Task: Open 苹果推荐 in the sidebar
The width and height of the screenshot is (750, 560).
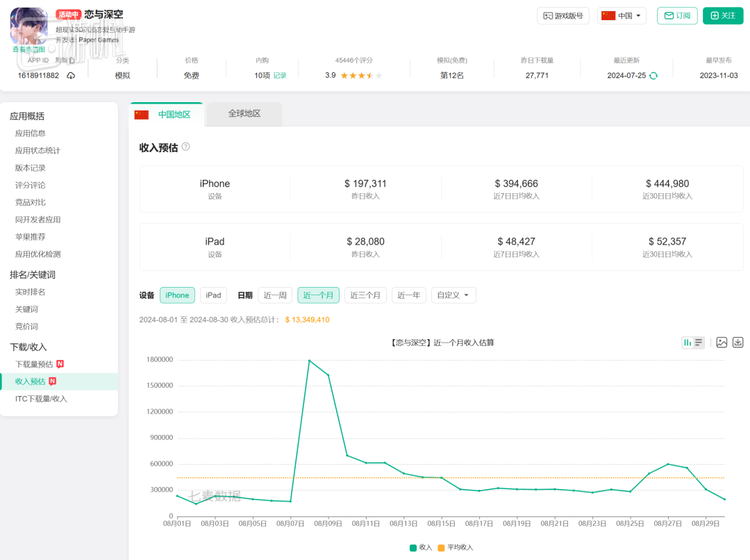Action: pyautogui.click(x=30, y=237)
